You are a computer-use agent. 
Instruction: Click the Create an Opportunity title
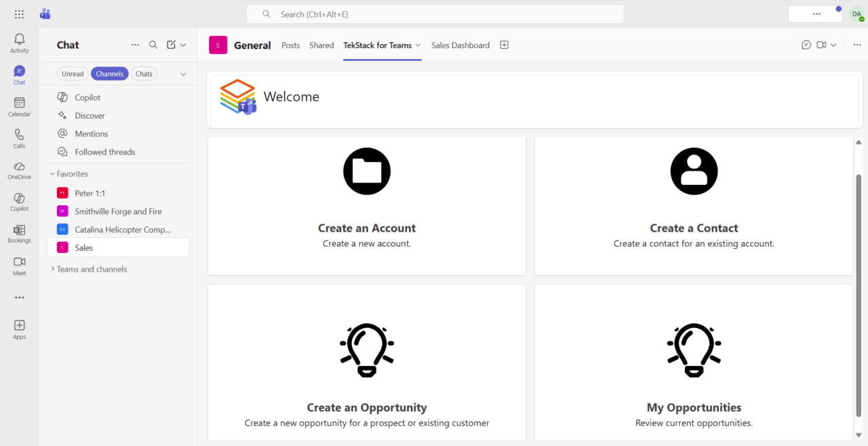367,407
